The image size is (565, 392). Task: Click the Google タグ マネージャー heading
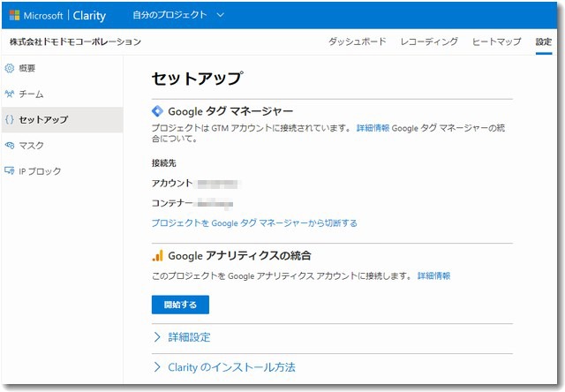230,111
